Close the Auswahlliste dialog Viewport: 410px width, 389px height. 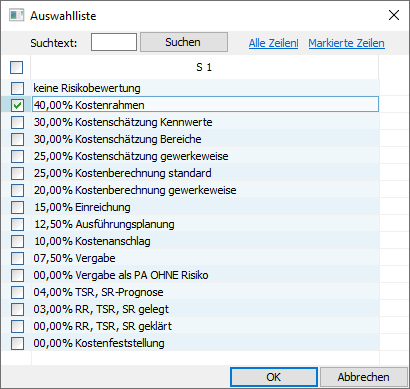(x=394, y=15)
